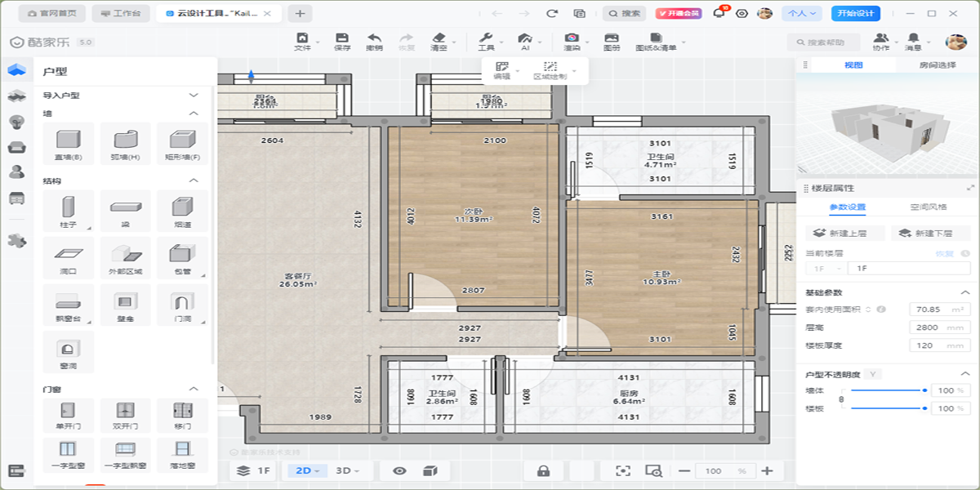The image size is (980, 490).
Task: Add a 单开门 single door
Action: tap(69, 414)
